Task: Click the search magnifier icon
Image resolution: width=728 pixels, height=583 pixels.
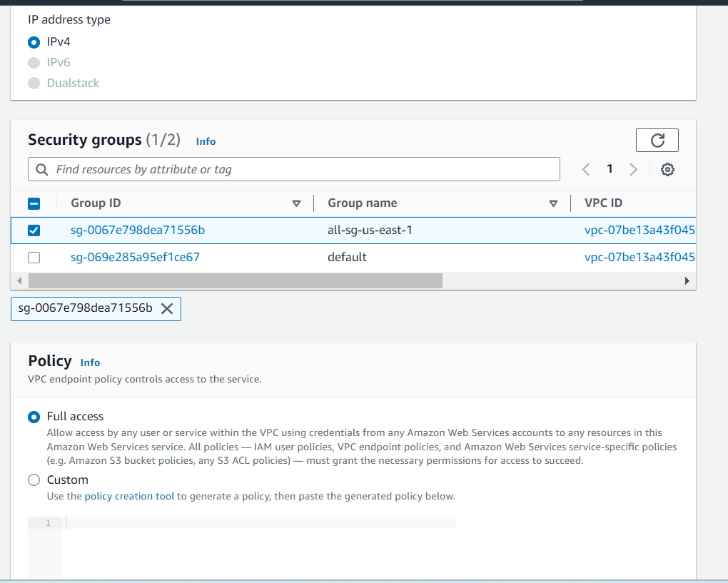Action: [42, 169]
